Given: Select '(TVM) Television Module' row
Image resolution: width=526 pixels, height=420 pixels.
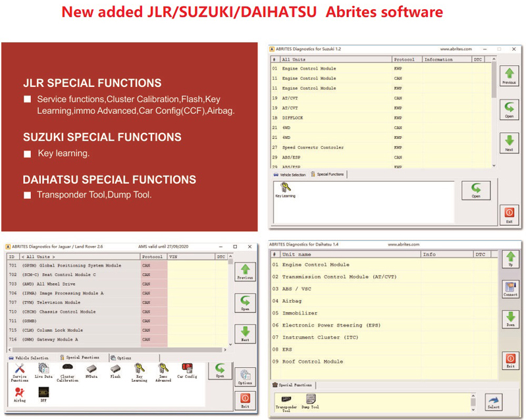Looking at the screenshot, I should pyautogui.click(x=117, y=302).
